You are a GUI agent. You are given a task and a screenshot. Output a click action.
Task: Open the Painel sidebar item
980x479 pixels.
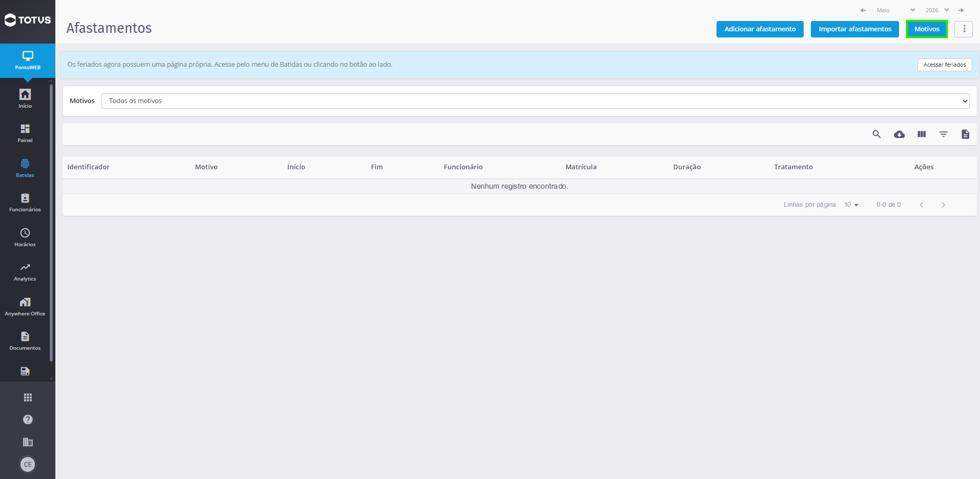pos(25,133)
